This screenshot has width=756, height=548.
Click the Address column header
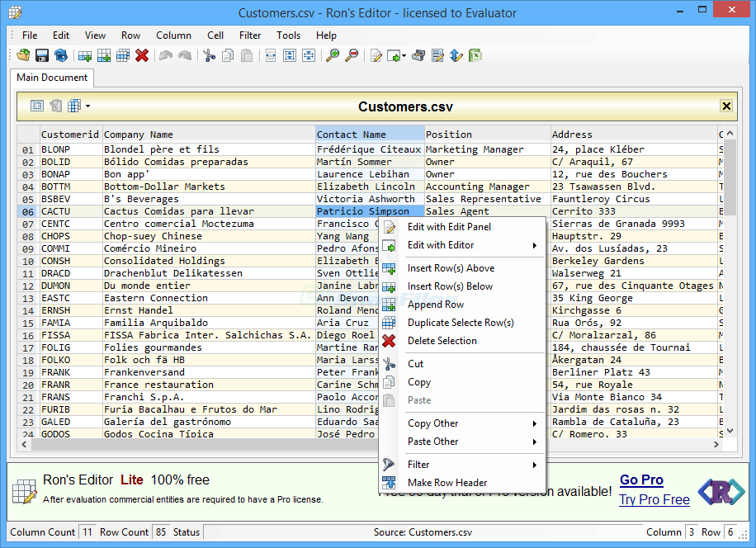tap(634, 135)
